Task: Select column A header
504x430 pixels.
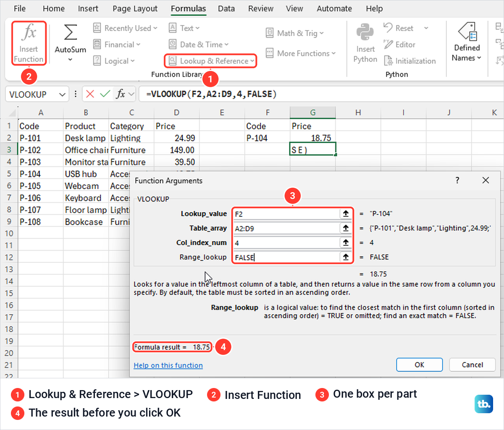Action: pos(41,113)
